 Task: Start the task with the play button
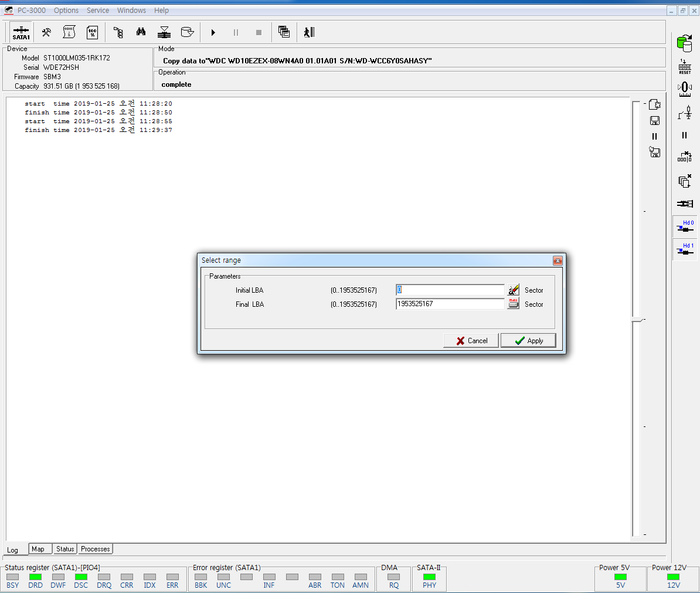point(213,33)
